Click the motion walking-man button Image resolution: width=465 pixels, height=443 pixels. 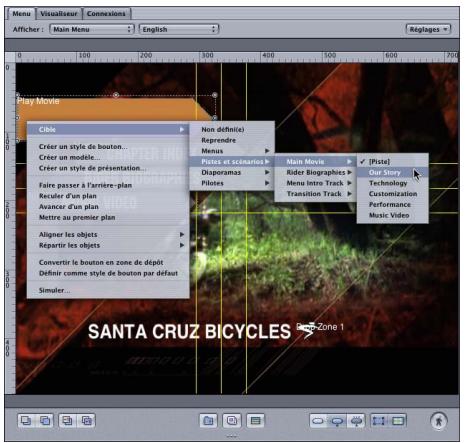439,421
